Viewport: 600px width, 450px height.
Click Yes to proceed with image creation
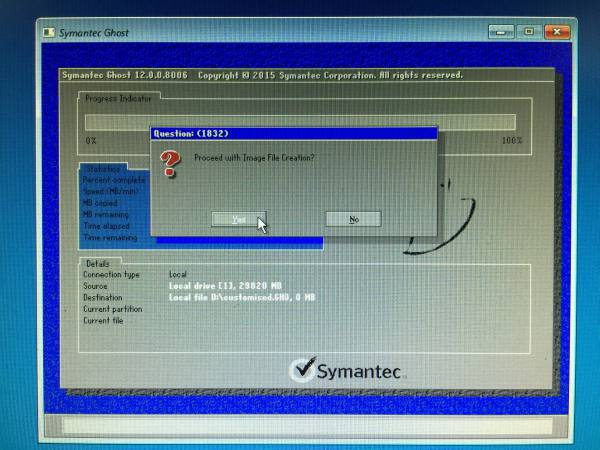239,219
